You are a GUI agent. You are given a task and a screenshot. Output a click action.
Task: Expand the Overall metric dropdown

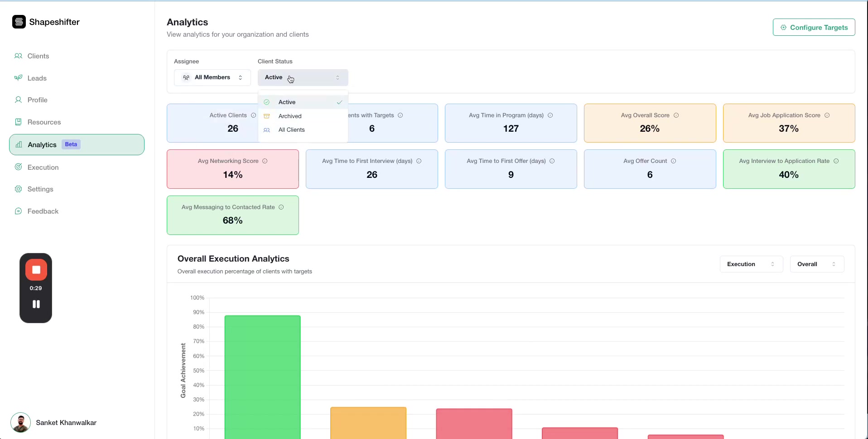click(816, 264)
